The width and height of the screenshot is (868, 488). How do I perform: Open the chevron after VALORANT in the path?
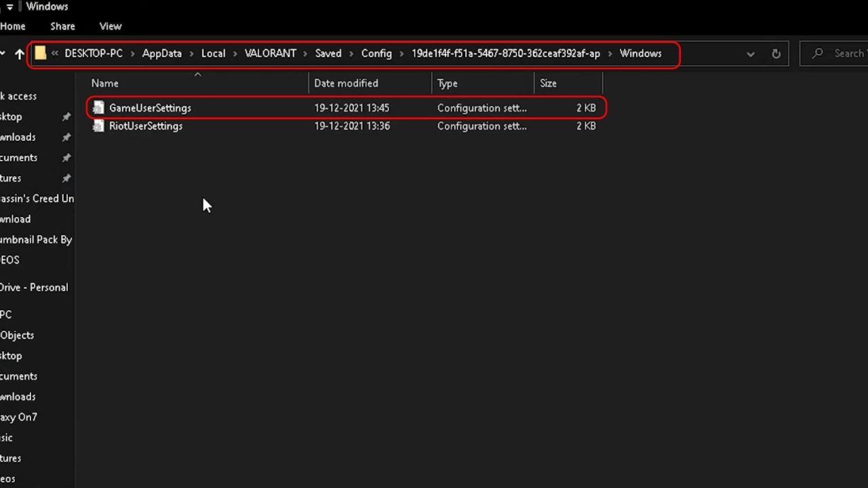click(306, 54)
